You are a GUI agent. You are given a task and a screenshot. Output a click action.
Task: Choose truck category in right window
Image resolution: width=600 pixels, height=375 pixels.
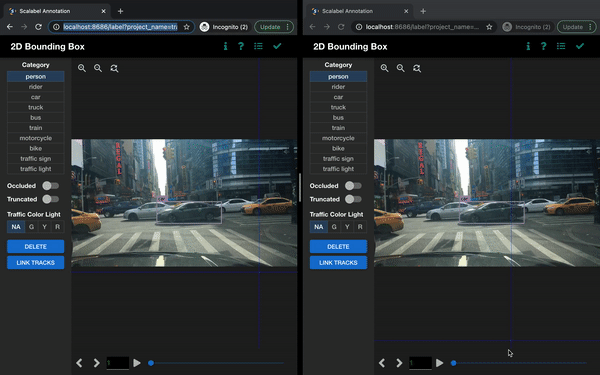338,108
